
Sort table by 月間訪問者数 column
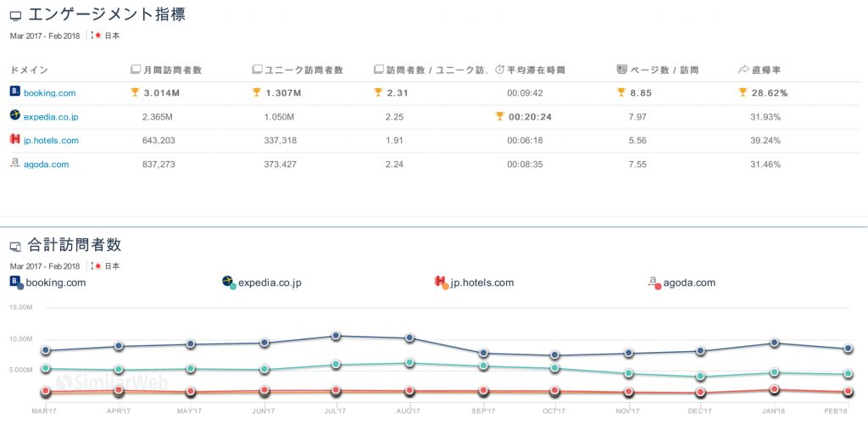172,70
